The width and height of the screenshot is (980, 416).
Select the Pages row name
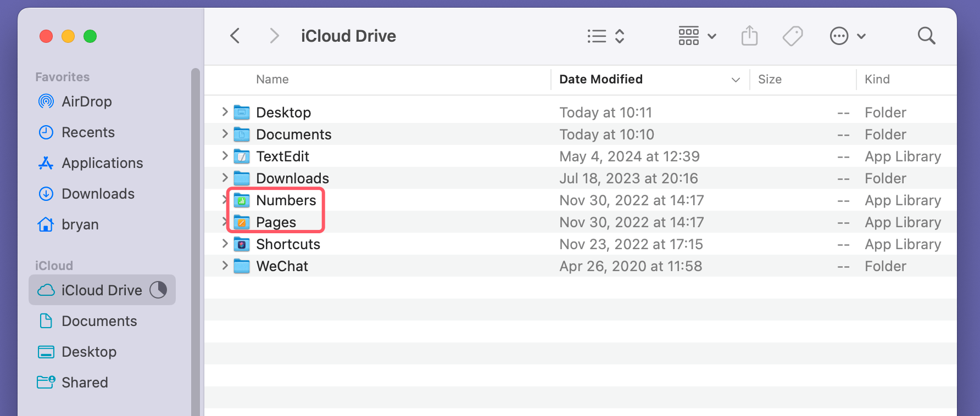(276, 222)
